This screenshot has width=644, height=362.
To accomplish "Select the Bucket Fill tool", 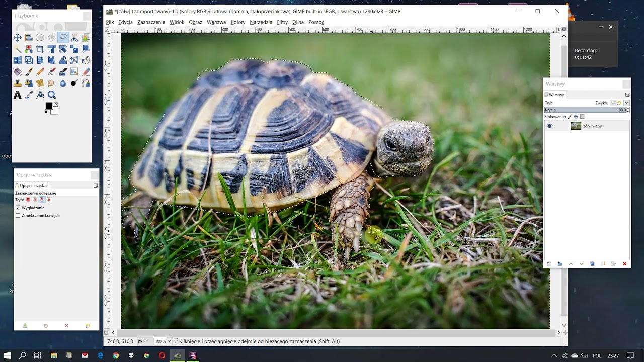I will point(86,60).
